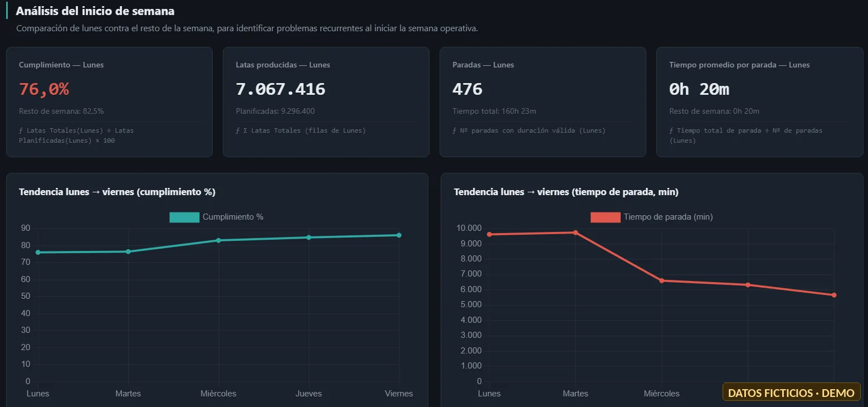Click the red Tiempo de parada legend swatch
Viewport: 868px width, 407px height.
(606, 217)
